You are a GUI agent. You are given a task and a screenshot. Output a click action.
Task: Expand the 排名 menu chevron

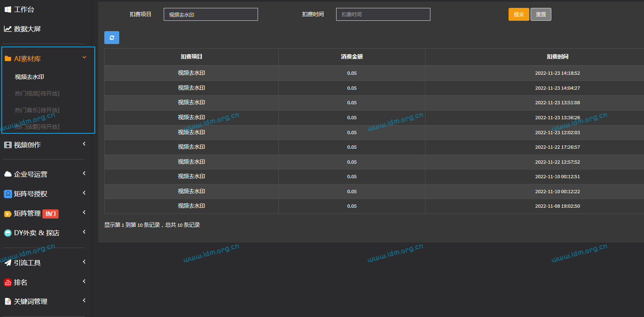[x=84, y=281]
